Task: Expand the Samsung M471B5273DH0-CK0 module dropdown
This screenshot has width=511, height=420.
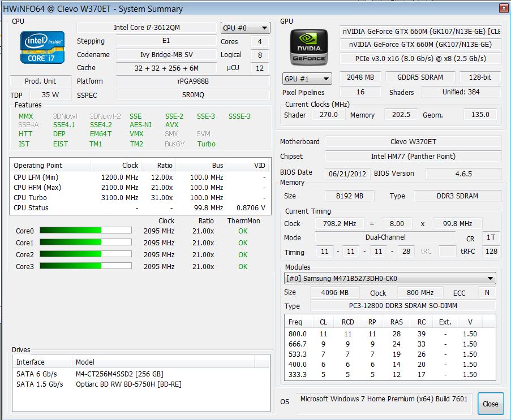Action: (390, 278)
